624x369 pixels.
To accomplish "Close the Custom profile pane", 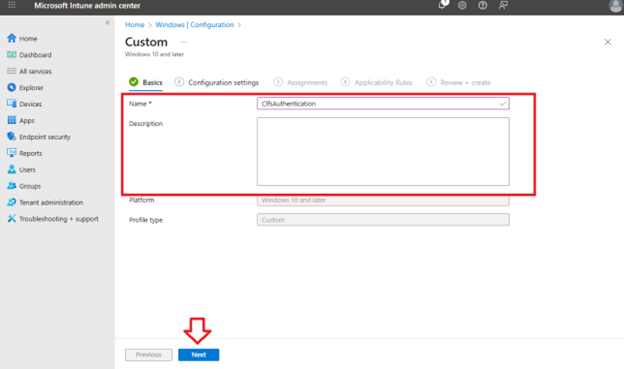I will click(608, 42).
